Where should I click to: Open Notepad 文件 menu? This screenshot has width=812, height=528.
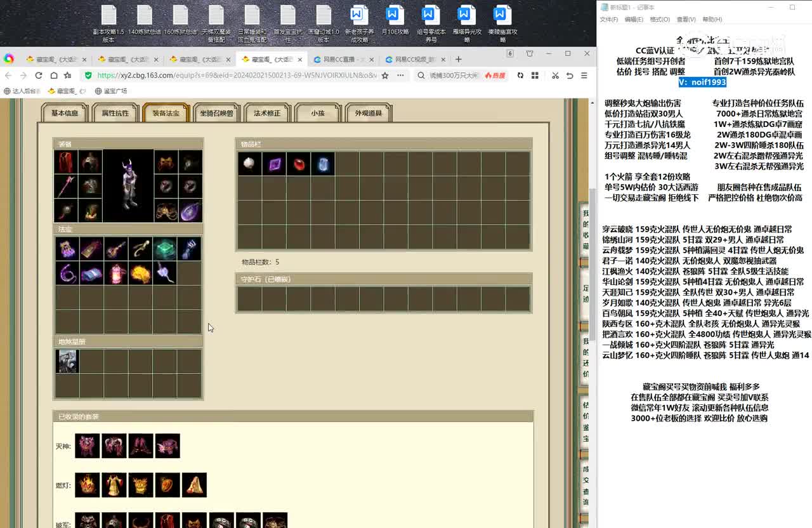pos(609,20)
